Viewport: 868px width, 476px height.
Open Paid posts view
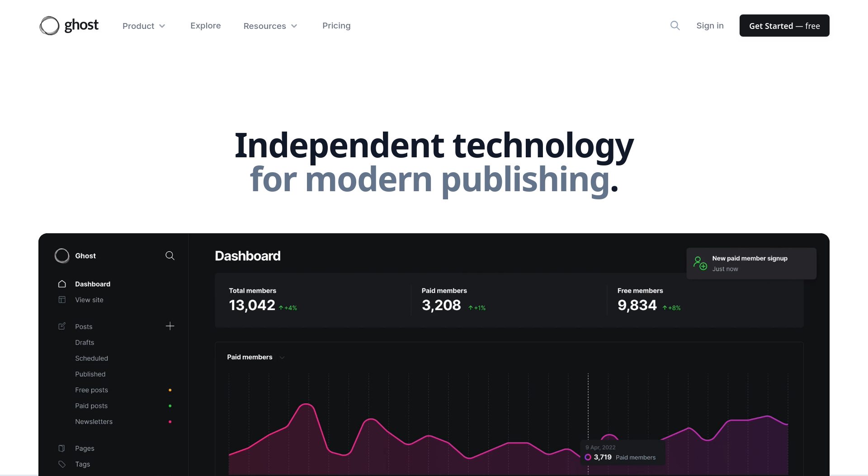click(91, 405)
